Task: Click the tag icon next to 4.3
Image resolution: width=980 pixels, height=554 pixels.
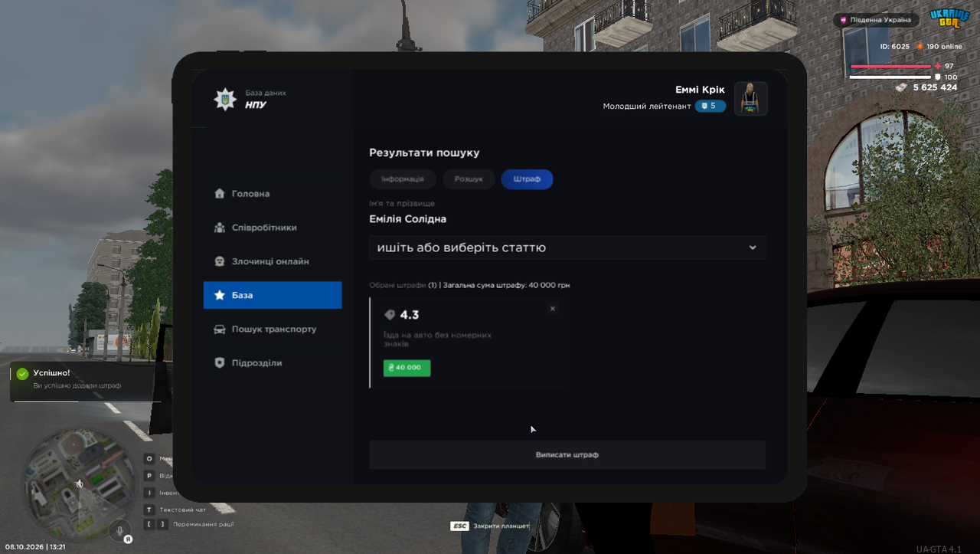Action: point(390,315)
